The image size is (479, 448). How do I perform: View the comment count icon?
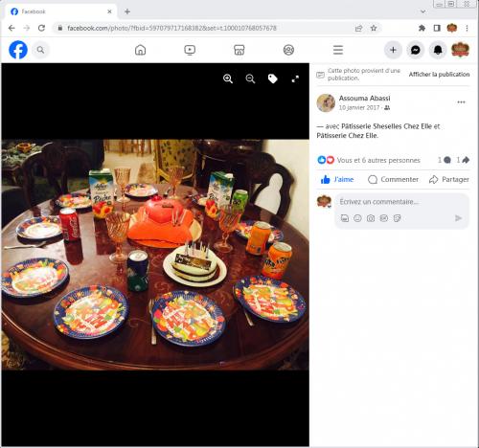click(447, 160)
